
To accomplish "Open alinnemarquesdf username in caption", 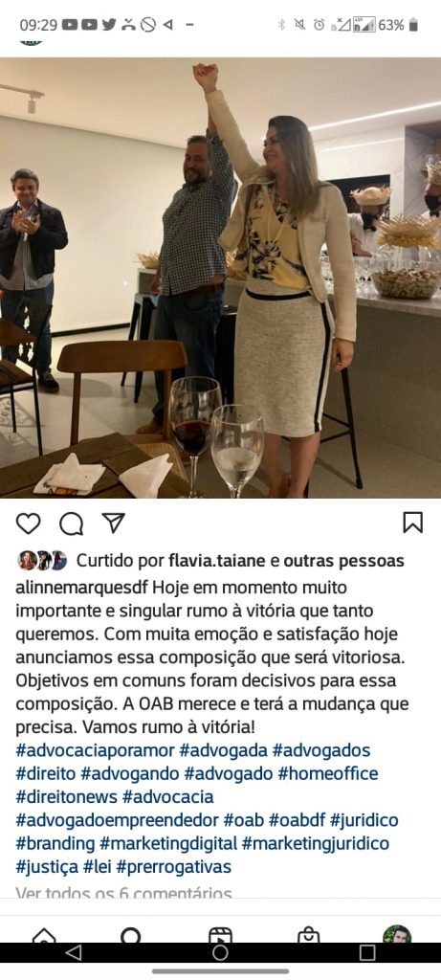I will tap(82, 589).
